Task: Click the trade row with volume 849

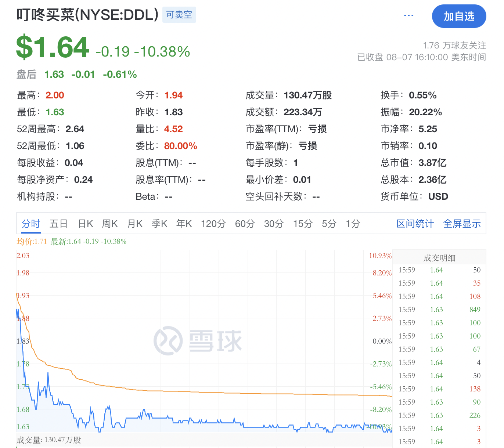Action: [439, 310]
